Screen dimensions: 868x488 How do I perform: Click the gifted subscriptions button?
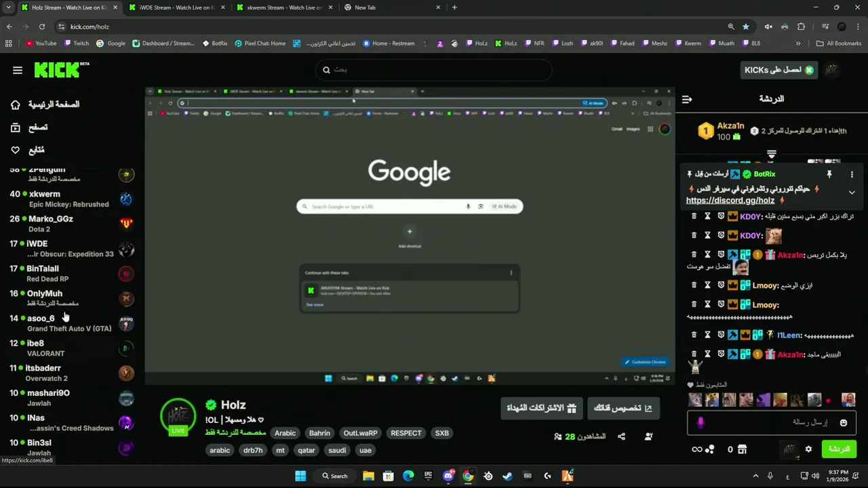542,408
